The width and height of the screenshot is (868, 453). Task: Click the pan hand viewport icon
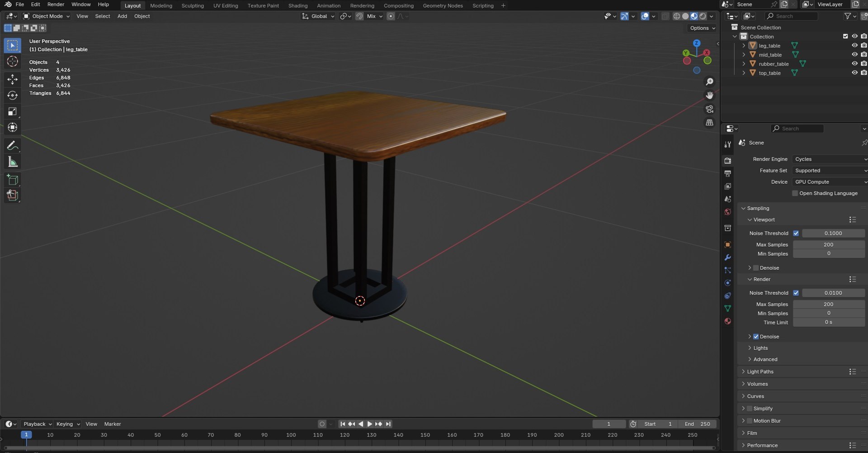[x=710, y=95]
